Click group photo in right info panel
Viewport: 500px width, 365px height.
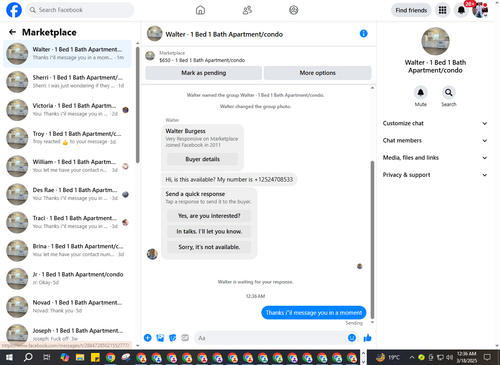pyautogui.click(x=435, y=41)
